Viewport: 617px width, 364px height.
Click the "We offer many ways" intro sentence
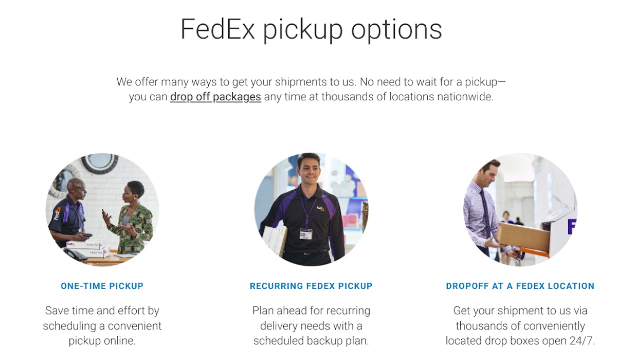[x=311, y=82]
